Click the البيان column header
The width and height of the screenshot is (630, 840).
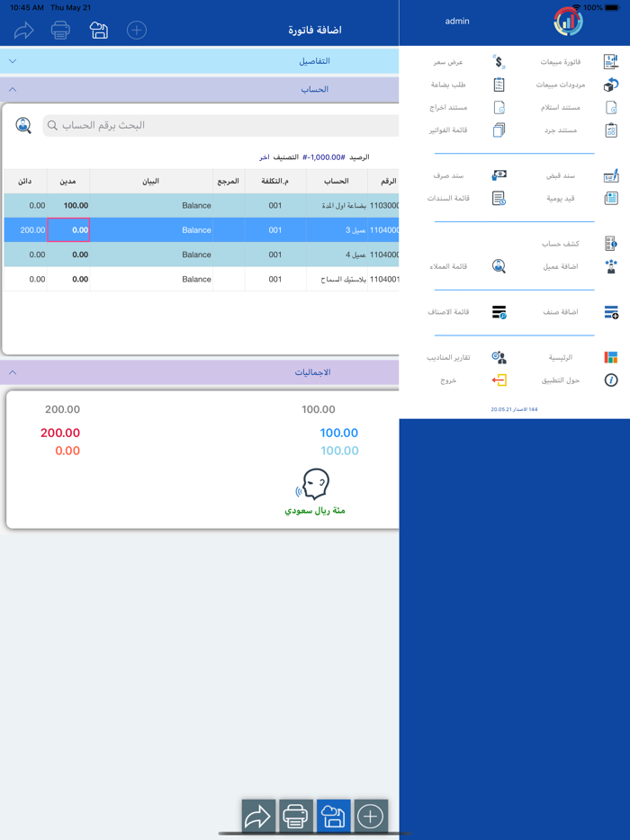tap(151, 182)
